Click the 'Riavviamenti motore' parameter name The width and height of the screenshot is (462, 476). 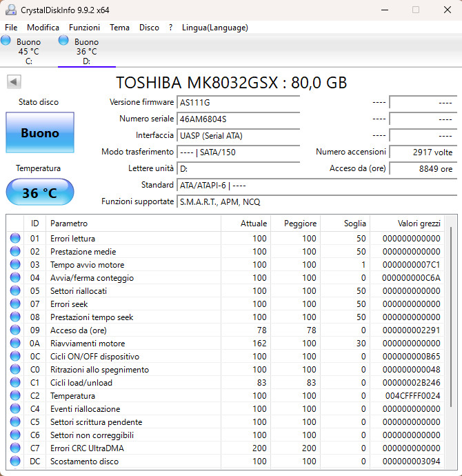tap(88, 344)
